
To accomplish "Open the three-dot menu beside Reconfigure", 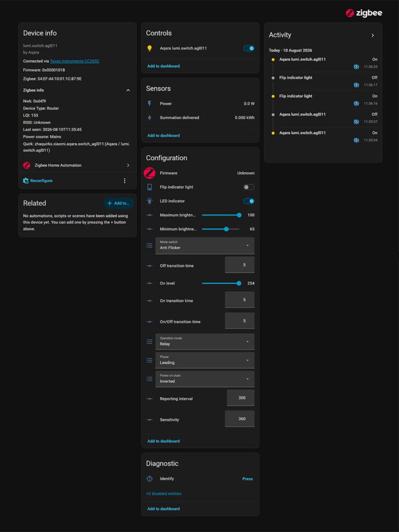I will coord(125,180).
